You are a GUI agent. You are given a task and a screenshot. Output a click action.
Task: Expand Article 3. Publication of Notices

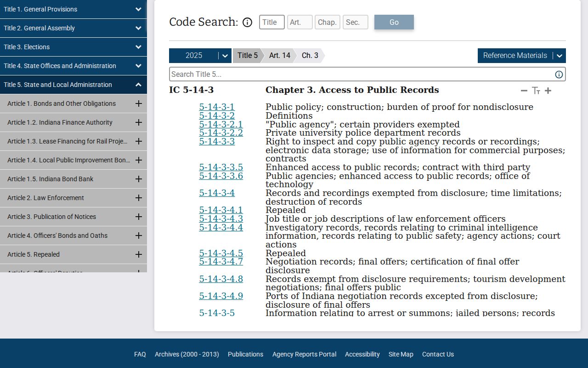click(x=138, y=217)
